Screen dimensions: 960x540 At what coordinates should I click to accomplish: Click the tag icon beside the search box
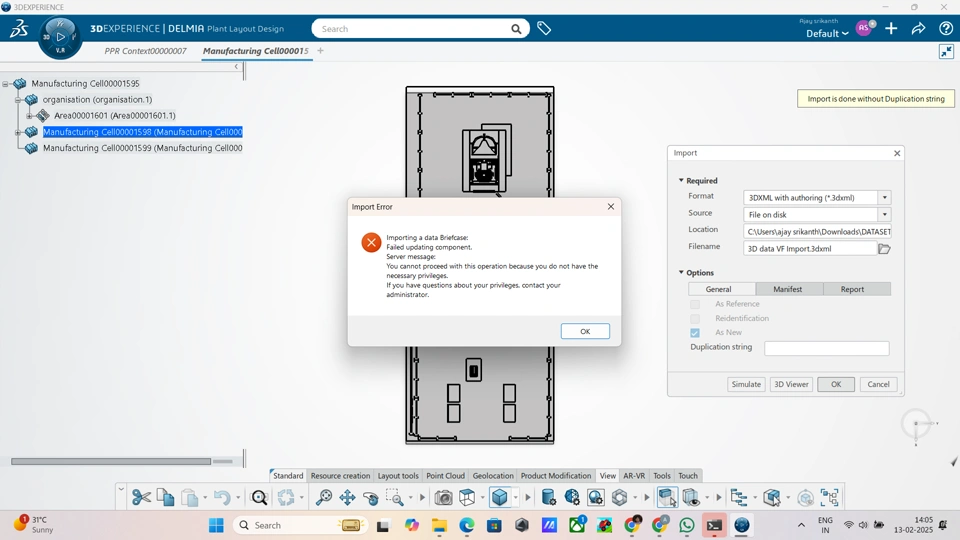544,28
